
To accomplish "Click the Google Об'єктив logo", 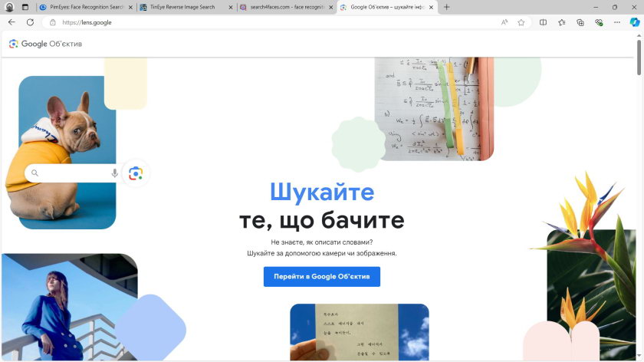I will coord(45,44).
